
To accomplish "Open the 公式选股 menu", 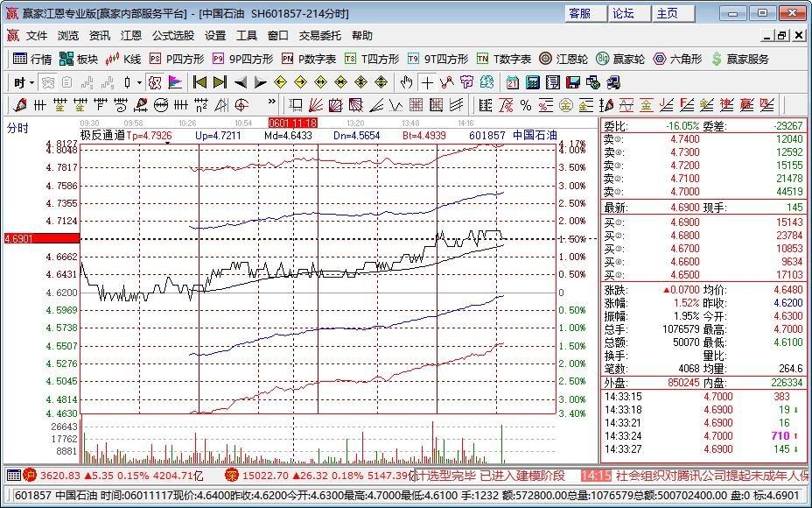I will 173,36.
